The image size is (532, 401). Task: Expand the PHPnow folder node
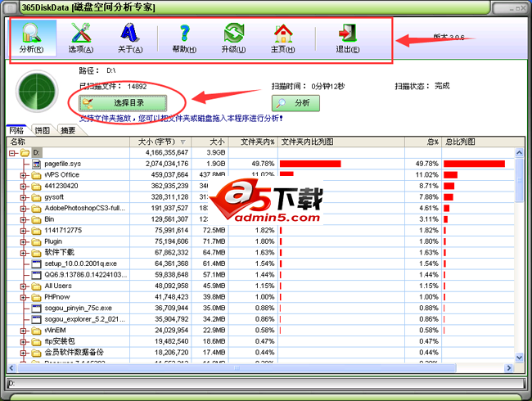point(23,298)
